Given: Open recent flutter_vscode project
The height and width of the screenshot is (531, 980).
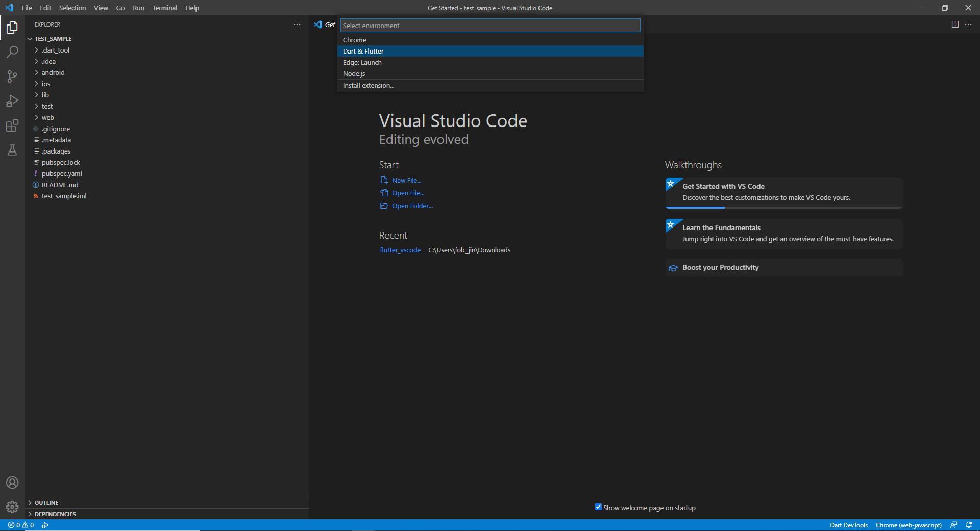Looking at the screenshot, I should (400, 250).
